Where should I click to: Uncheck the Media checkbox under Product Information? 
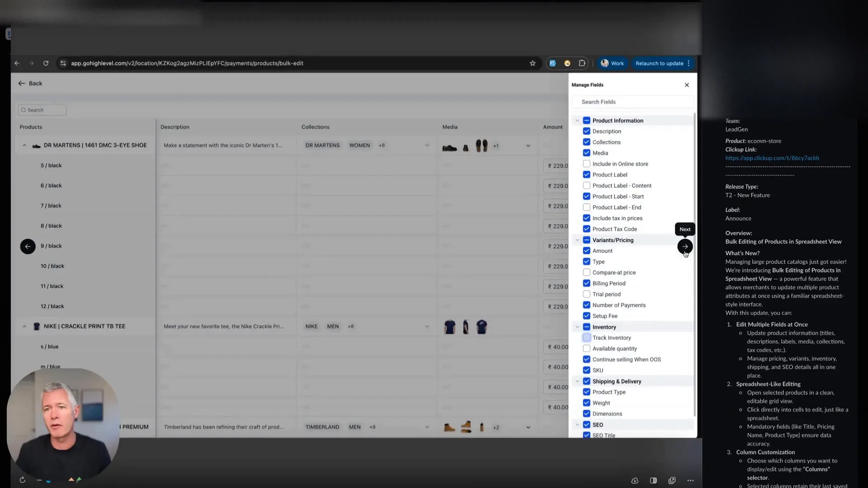[586, 153]
